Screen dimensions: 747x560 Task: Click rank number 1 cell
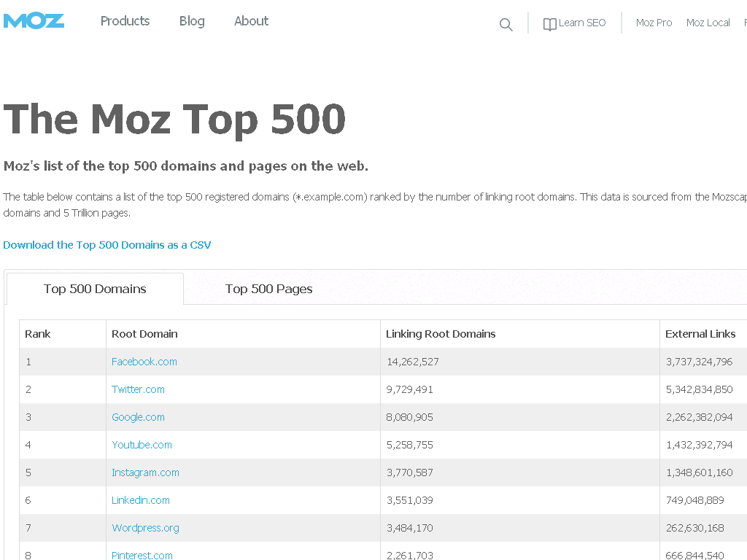coord(63,362)
